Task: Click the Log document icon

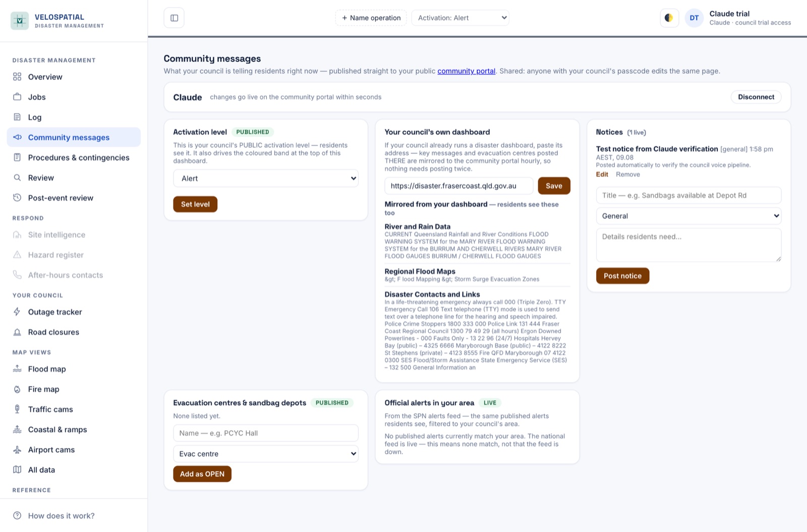Action: (x=17, y=117)
